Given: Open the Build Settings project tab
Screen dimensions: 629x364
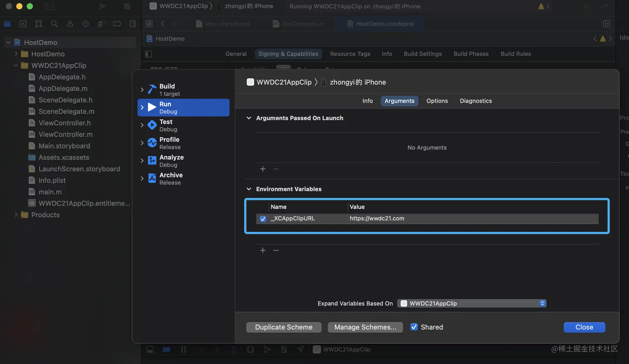Looking at the screenshot, I should (x=423, y=54).
